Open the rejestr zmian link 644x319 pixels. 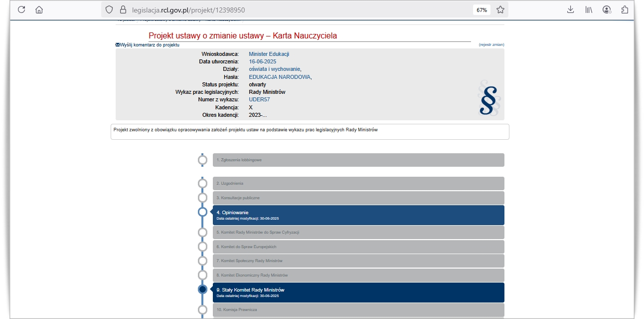[491, 45]
